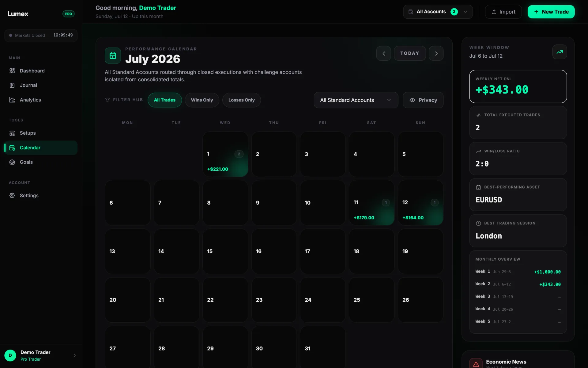Open Dashboard from the sidebar
Image resolution: width=588 pixels, height=368 pixels.
click(x=41, y=71)
